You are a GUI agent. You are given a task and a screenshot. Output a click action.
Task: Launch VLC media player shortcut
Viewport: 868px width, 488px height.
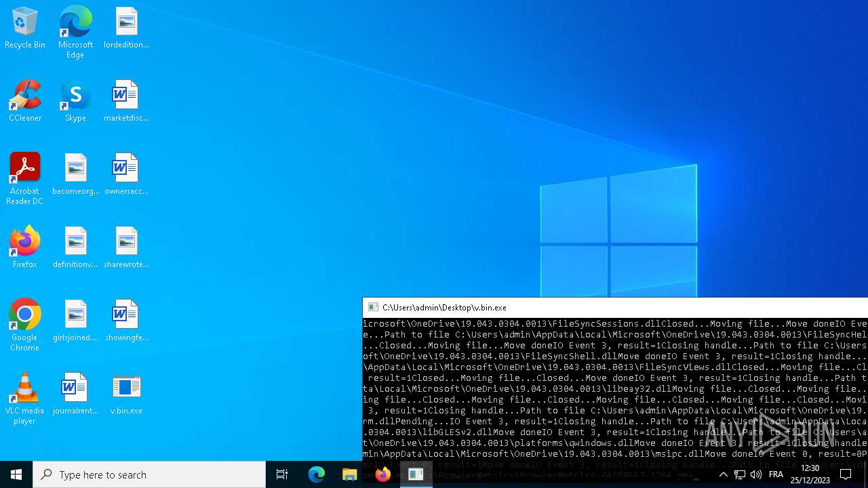point(25,399)
